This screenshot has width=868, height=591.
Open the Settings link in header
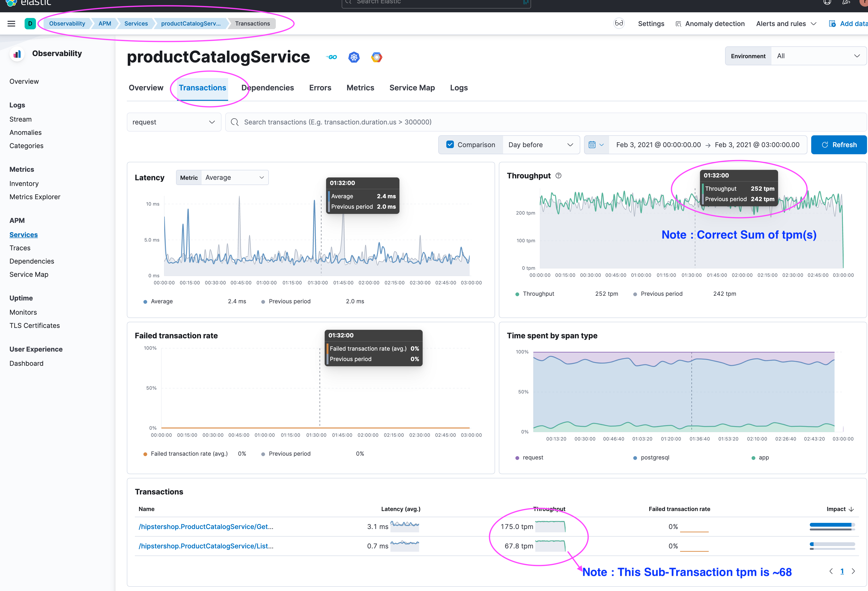651,23
